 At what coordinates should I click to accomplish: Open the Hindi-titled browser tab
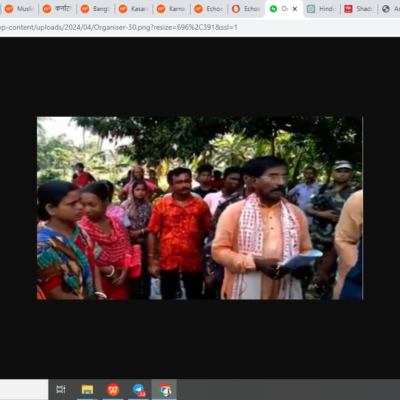click(57, 9)
